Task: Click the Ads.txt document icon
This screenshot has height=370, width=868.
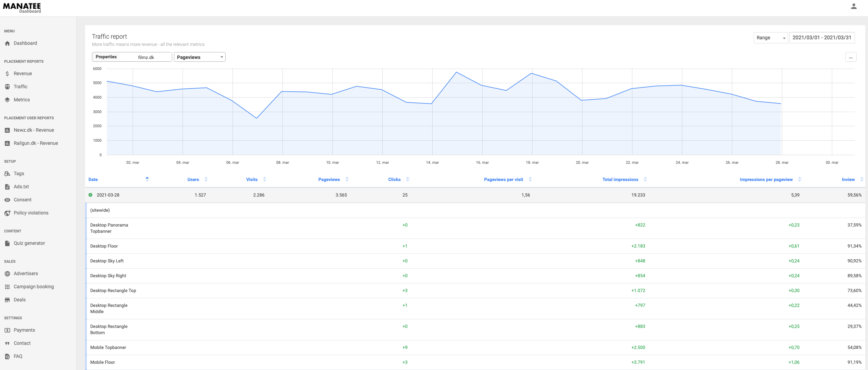Action: [7, 187]
